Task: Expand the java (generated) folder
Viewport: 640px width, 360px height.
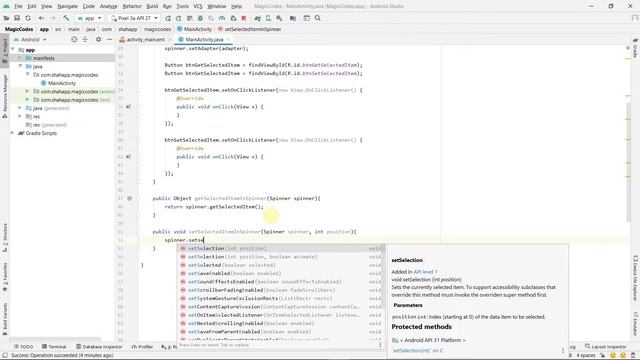Action: [20, 108]
